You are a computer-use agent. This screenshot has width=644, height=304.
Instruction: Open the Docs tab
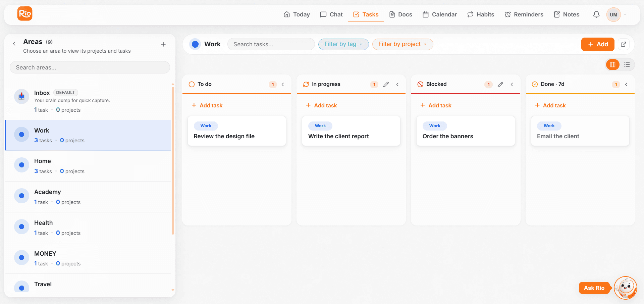coord(401,14)
